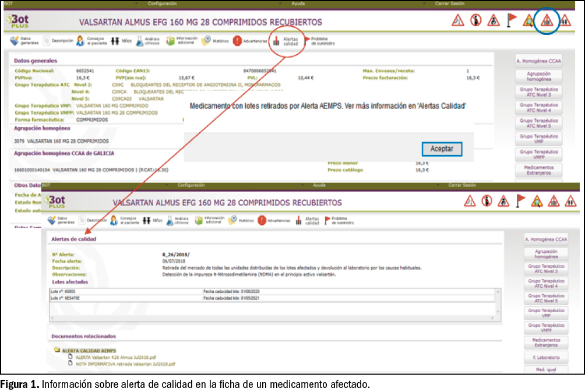The image size is (585, 392).
Task: Click the Advertencias icon in the upper toolbar
Action: [x=249, y=41]
